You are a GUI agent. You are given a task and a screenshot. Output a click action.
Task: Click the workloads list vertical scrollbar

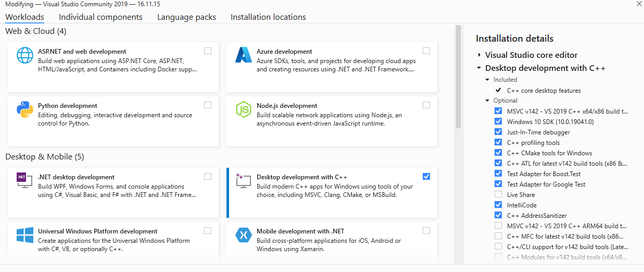[458, 78]
